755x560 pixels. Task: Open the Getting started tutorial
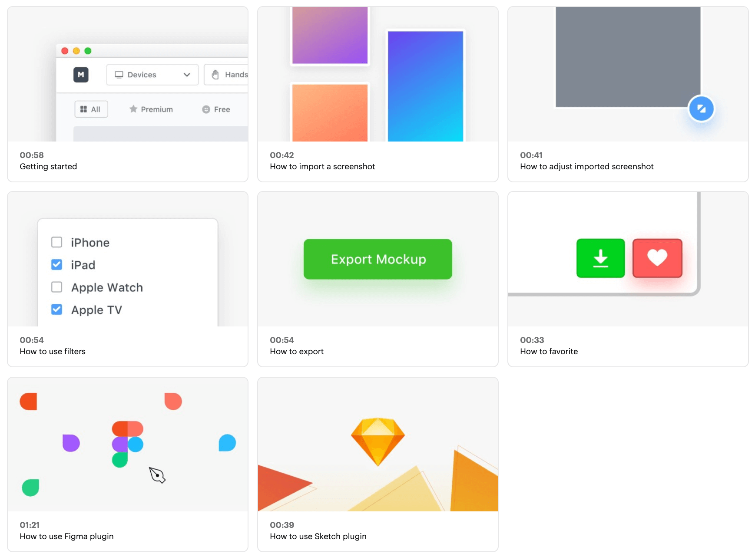[127, 93]
